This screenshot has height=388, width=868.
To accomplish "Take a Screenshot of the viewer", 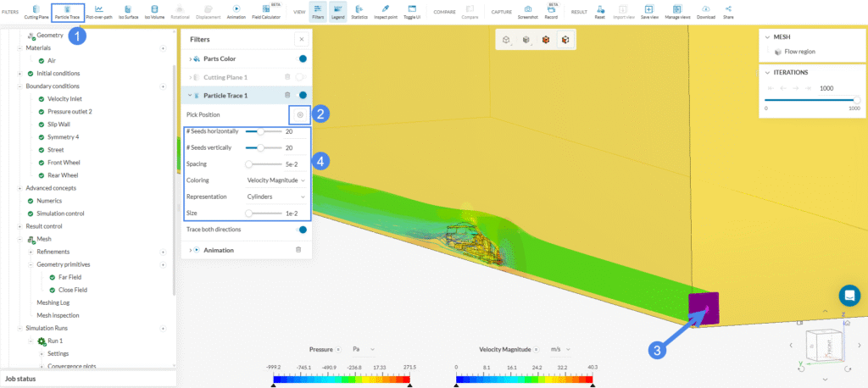I will point(528,12).
